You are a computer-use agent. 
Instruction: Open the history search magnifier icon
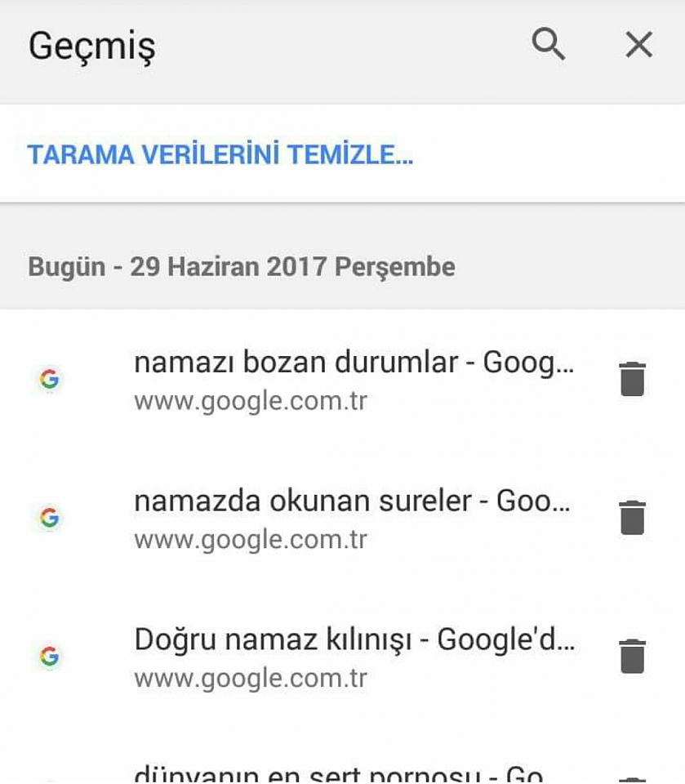(x=549, y=44)
